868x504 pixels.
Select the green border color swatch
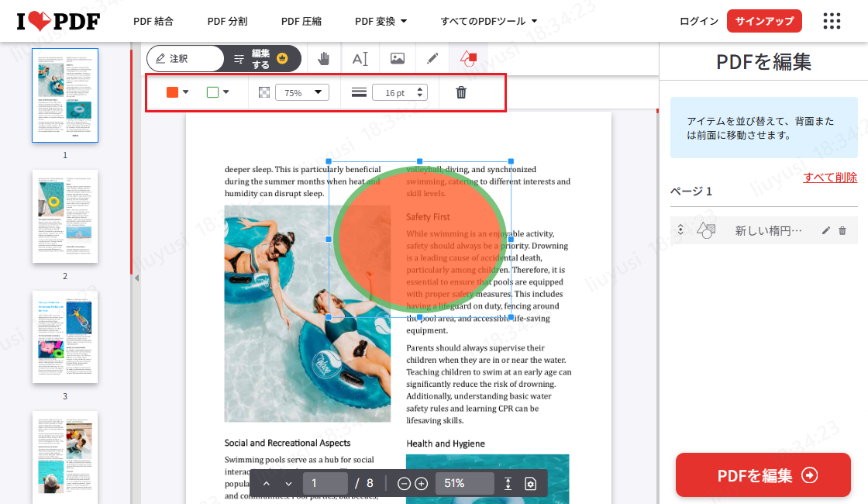(212, 92)
